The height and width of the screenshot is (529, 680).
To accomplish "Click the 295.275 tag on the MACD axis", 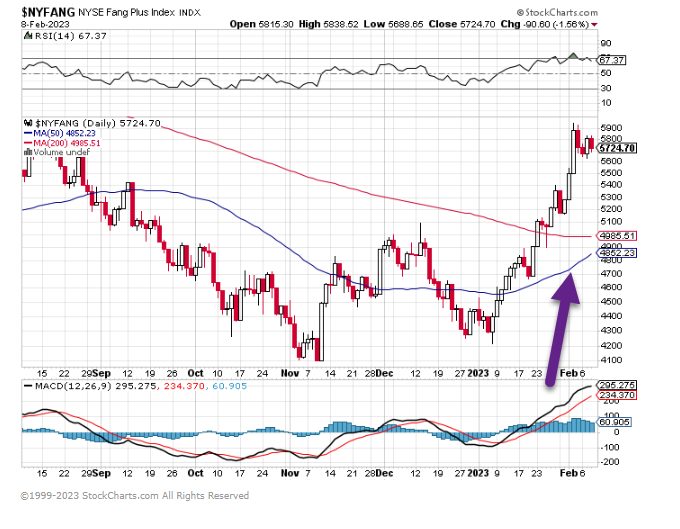I will pos(617,385).
